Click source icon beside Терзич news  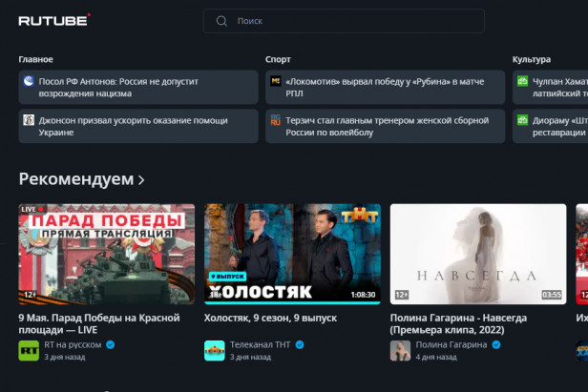coord(275,120)
